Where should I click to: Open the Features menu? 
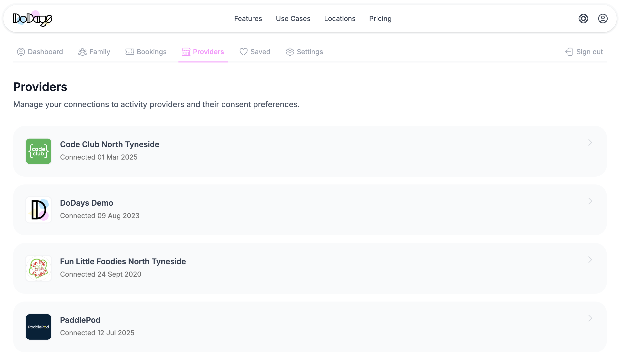coord(248,19)
